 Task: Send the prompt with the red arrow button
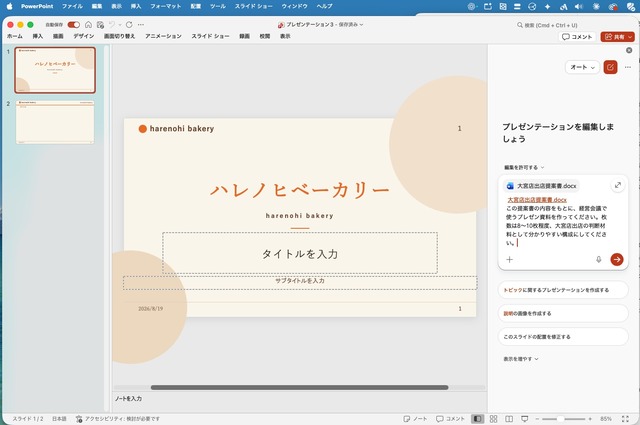tap(617, 259)
